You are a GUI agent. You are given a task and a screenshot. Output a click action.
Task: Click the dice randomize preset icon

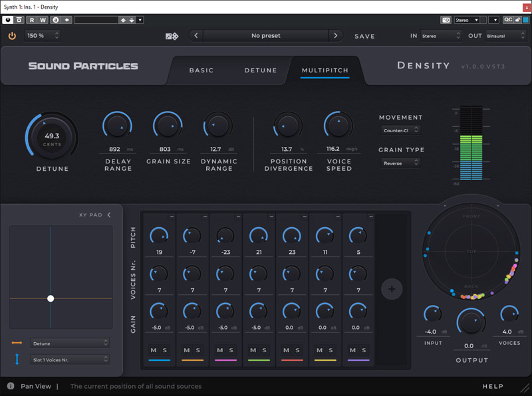pyautogui.click(x=172, y=36)
